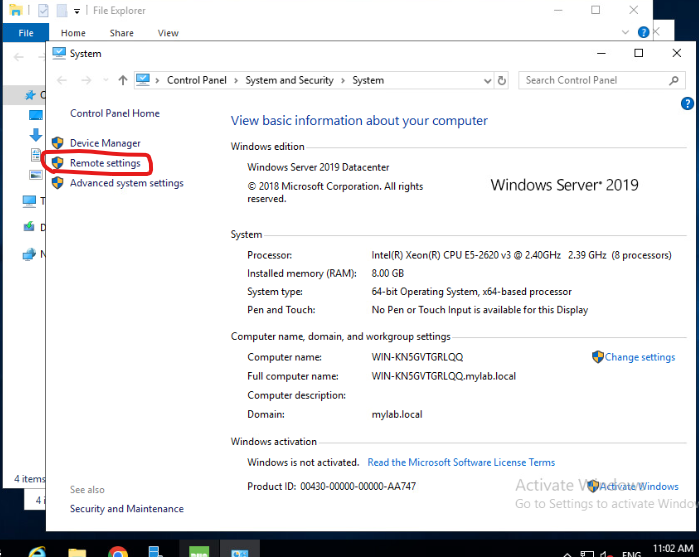Image resolution: width=699 pixels, height=557 pixels.
Task: Expand chevron after System and Security breadcrumb
Action: (343, 81)
